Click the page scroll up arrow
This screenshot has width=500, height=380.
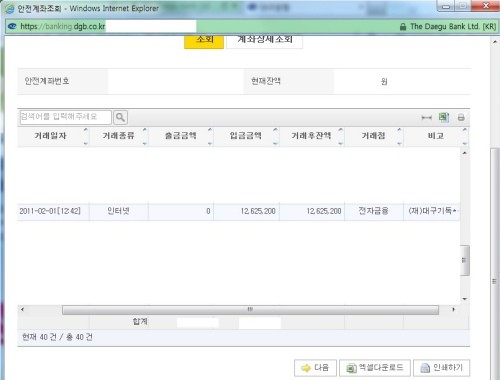click(x=495, y=42)
